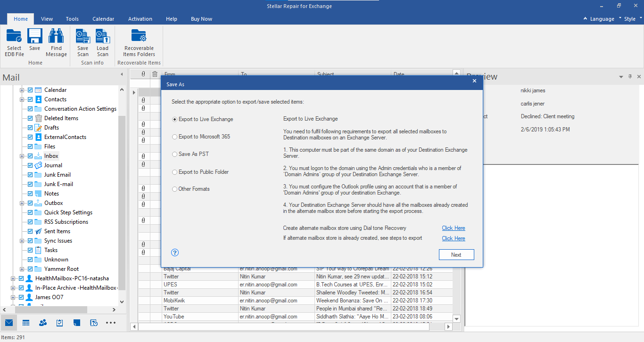Open the Buy Now tab
The image size is (644, 342).
coord(201,19)
